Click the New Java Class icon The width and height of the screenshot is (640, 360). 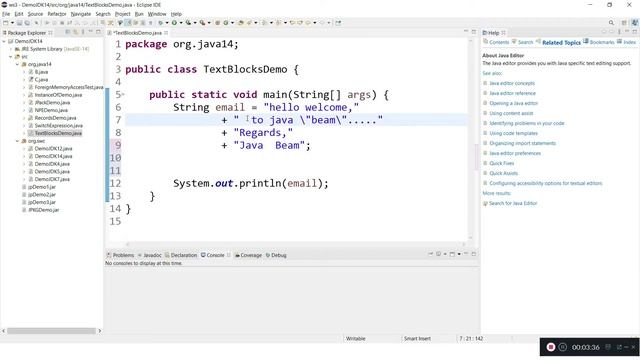coord(226,23)
